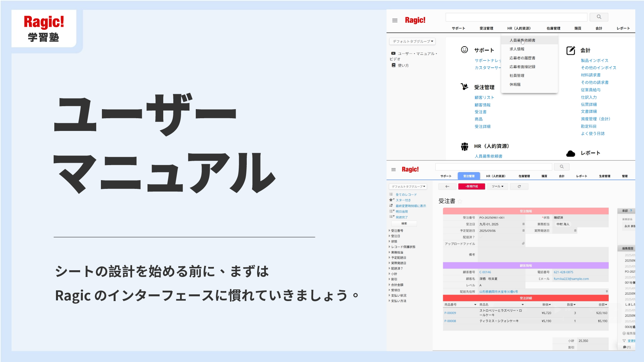The image size is (644, 362).
Task: Open the ツール dropdown menu
Action: coord(497,187)
